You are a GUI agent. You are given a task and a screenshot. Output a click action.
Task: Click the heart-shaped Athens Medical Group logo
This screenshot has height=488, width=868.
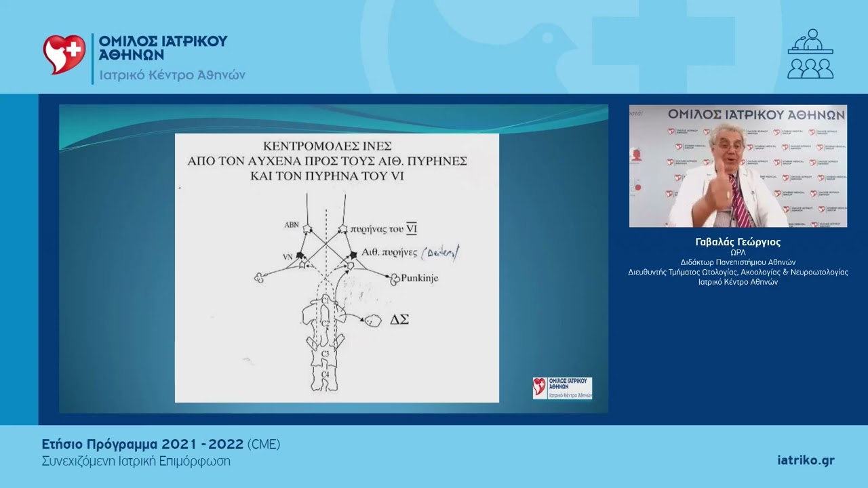[x=64, y=54]
